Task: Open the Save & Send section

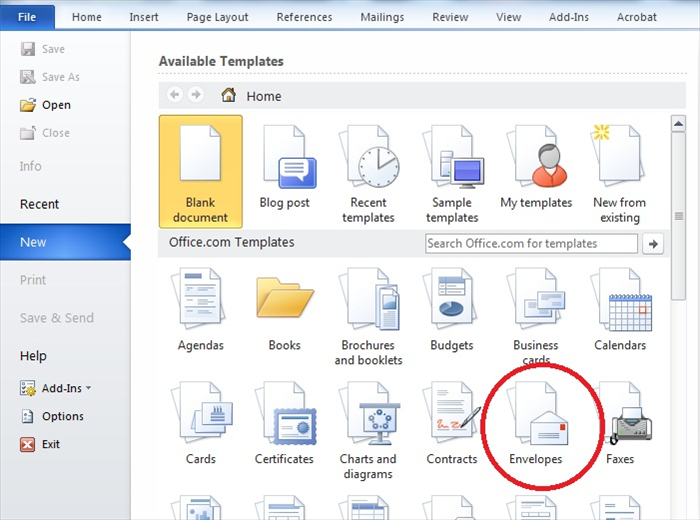Action: [x=57, y=318]
